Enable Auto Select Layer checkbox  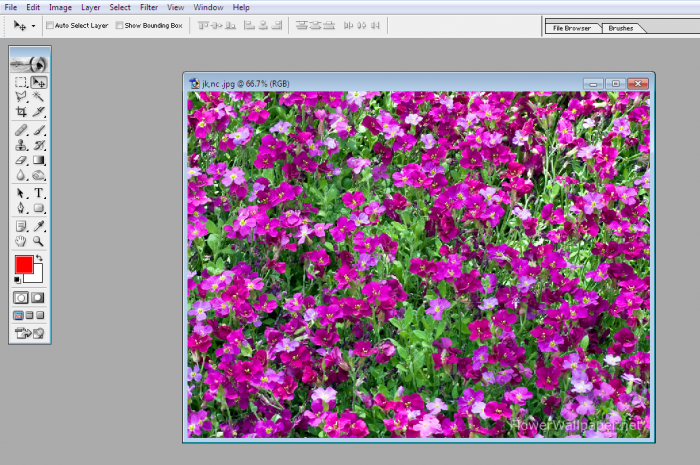[x=50, y=25]
